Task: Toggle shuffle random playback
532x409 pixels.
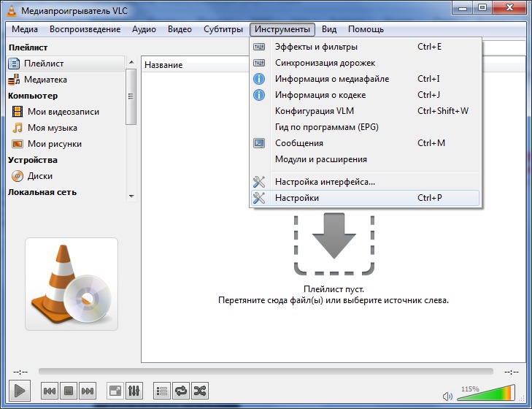Action: (x=200, y=391)
